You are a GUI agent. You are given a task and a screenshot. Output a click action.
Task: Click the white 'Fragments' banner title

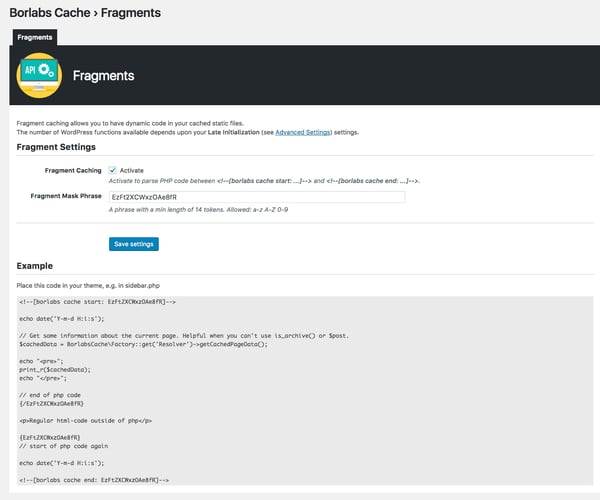click(103, 76)
